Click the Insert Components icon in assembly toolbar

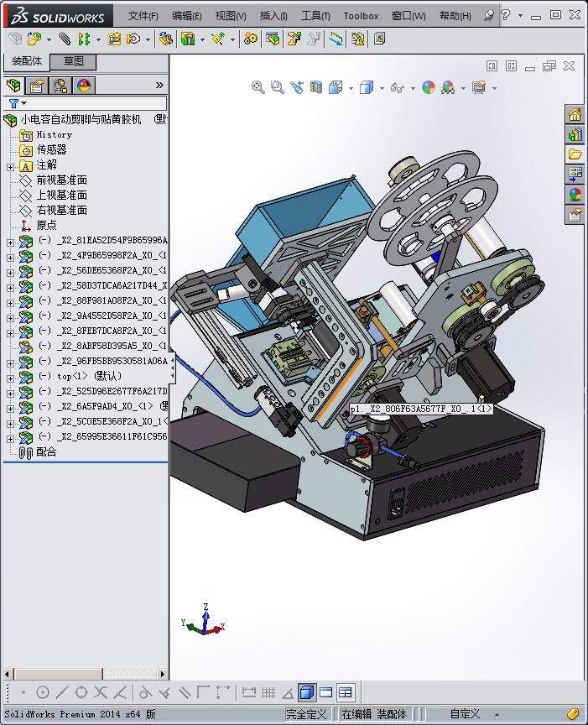[x=34, y=39]
